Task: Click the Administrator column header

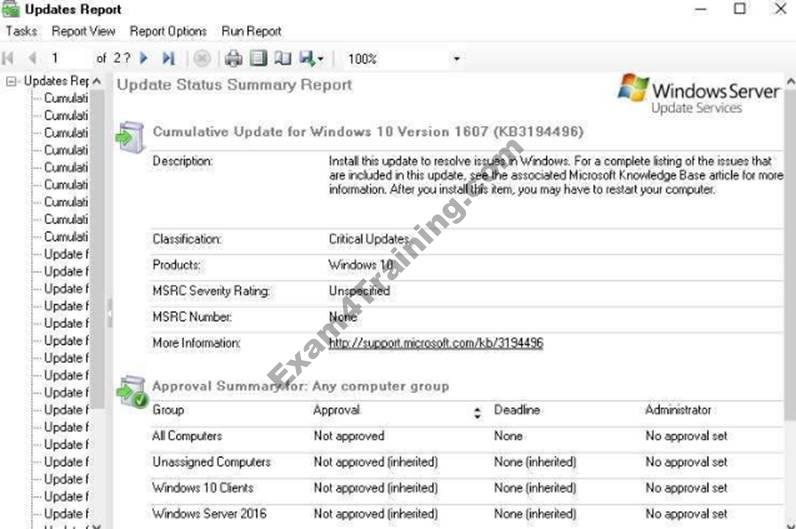Action: [x=678, y=410]
